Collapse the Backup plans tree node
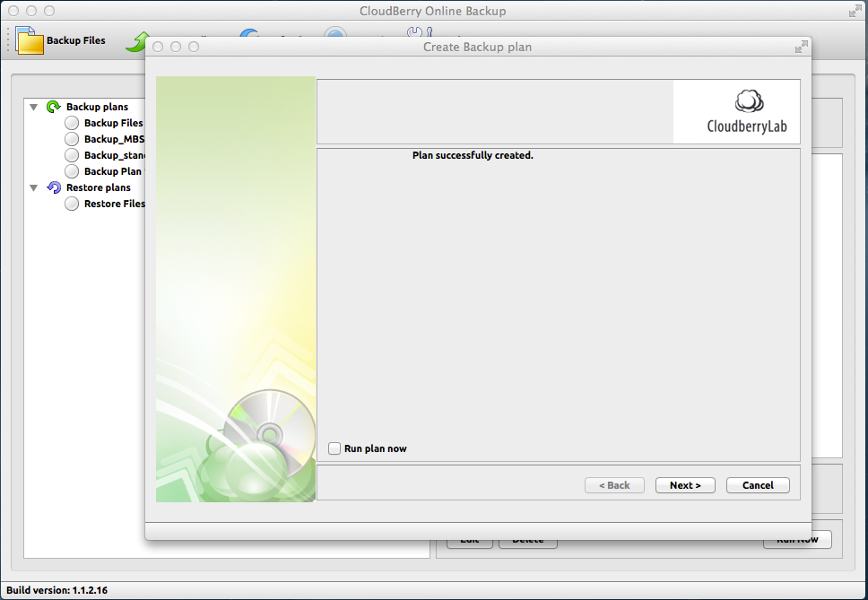 [34, 107]
